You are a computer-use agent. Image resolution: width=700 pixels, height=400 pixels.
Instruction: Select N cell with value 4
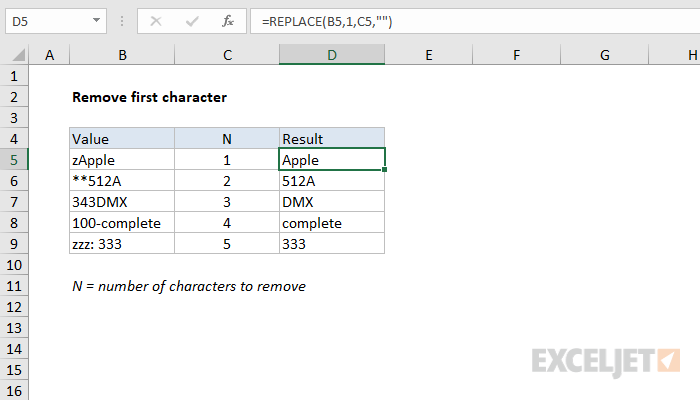227,223
